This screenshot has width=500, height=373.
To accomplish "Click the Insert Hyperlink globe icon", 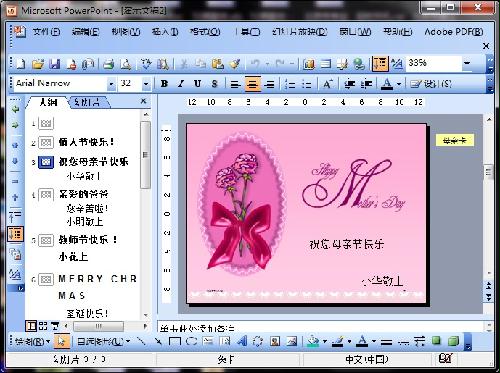I will 359,64.
